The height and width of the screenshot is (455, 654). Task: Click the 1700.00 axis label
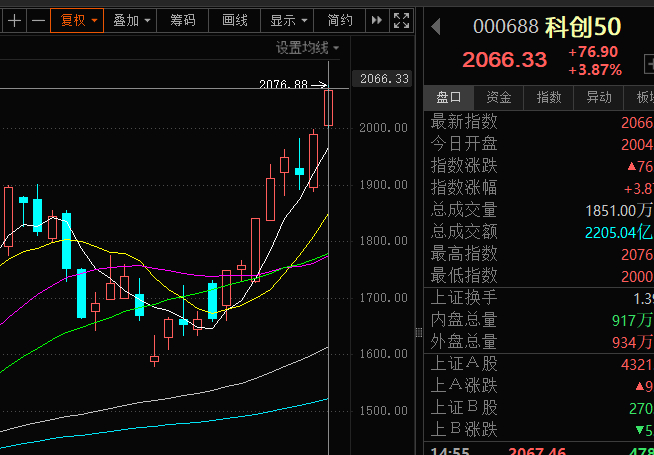[x=383, y=298]
